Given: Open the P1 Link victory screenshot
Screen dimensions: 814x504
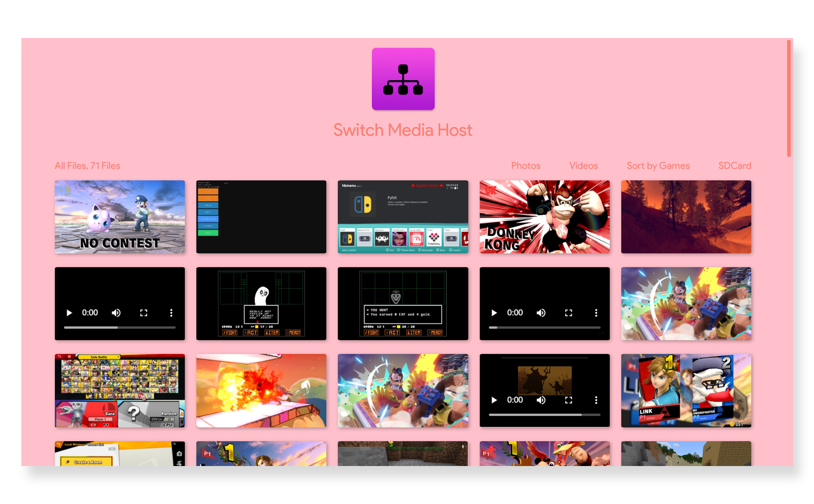Looking at the screenshot, I should tap(261, 453).
